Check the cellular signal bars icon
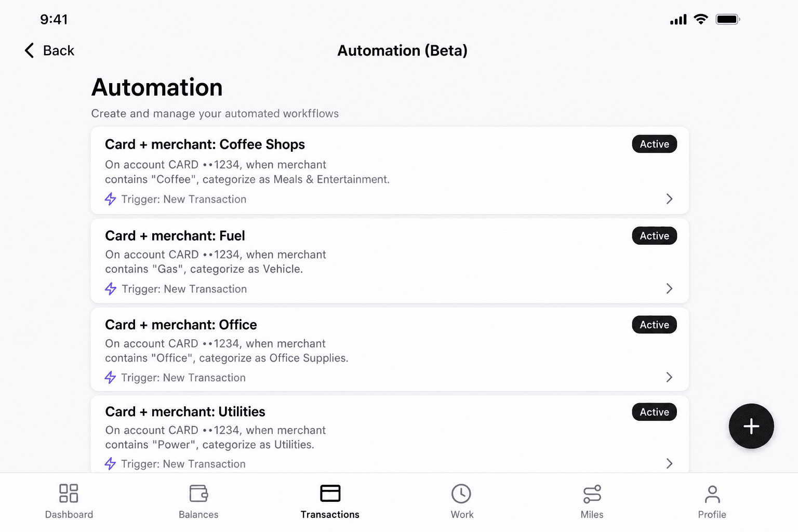The image size is (798, 532). click(678, 20)
